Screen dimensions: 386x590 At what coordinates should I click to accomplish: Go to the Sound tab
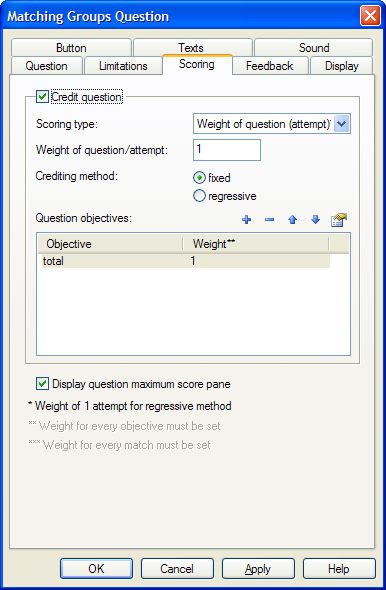coord(314,48)
